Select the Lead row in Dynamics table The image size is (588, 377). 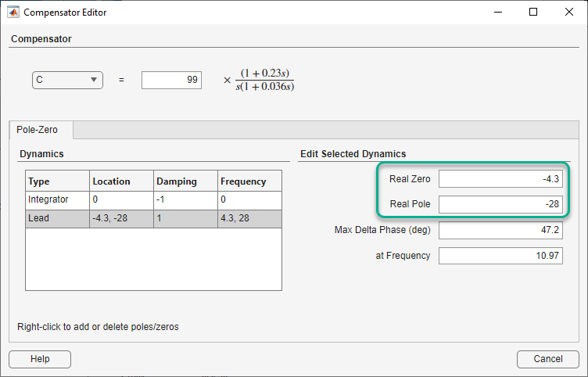point(57,218)
